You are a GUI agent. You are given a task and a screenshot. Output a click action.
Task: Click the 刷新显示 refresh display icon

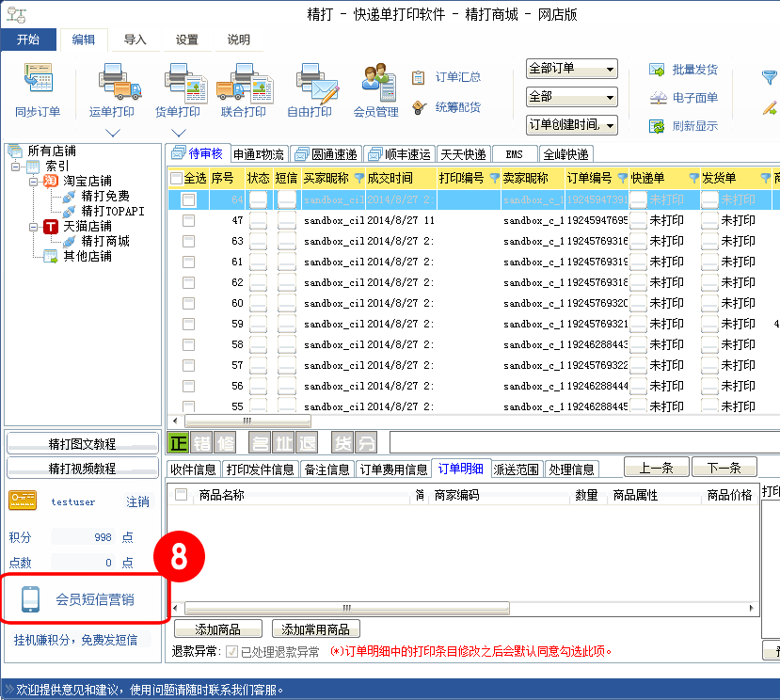point(657,126)
